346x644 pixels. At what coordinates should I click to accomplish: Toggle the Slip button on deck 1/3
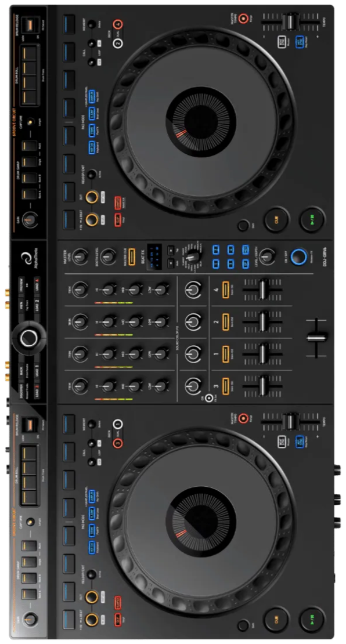tap(118, 620)
